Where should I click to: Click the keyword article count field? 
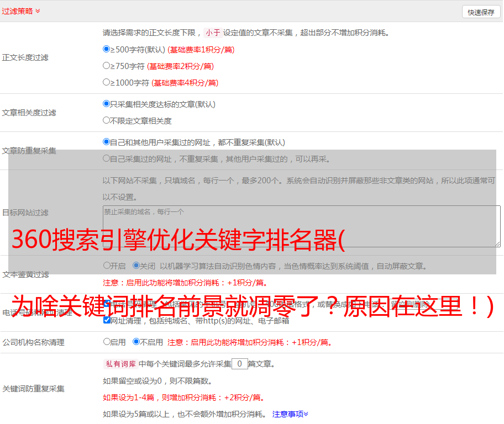coord(240,364)
